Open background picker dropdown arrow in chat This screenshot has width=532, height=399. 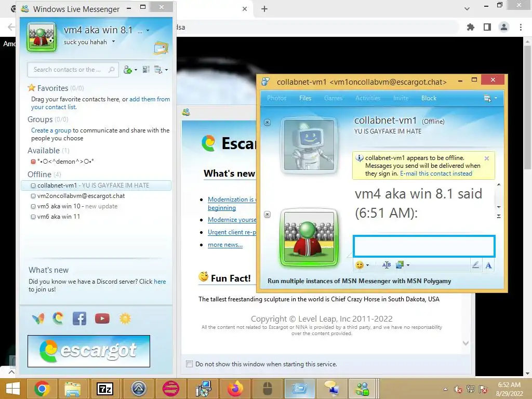click(408, 265)
